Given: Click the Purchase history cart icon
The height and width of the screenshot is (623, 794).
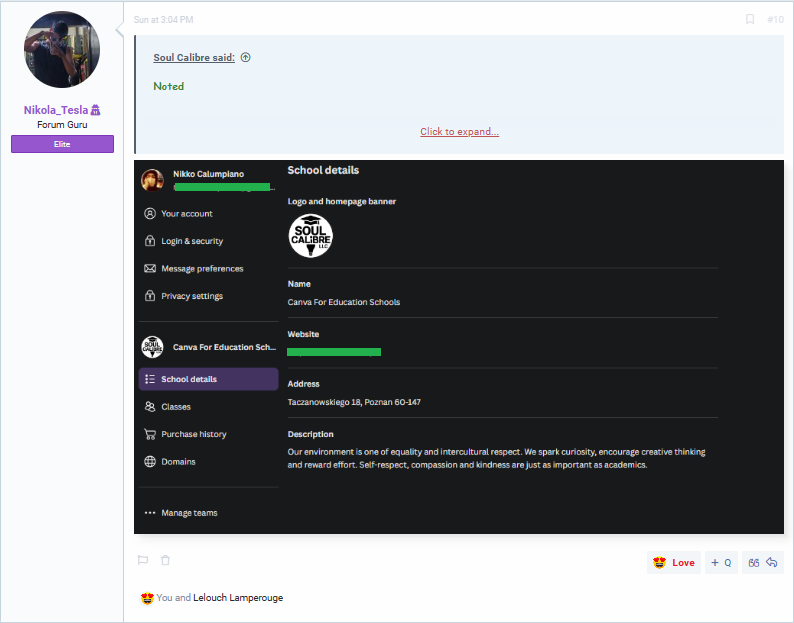Looking at the screenshot, I should coord(150,434).
